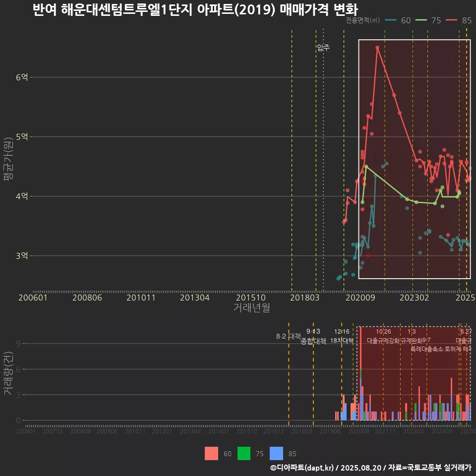Click the 입주 marker label
Screen dimensions: 476x476
[x=323, y=48]
